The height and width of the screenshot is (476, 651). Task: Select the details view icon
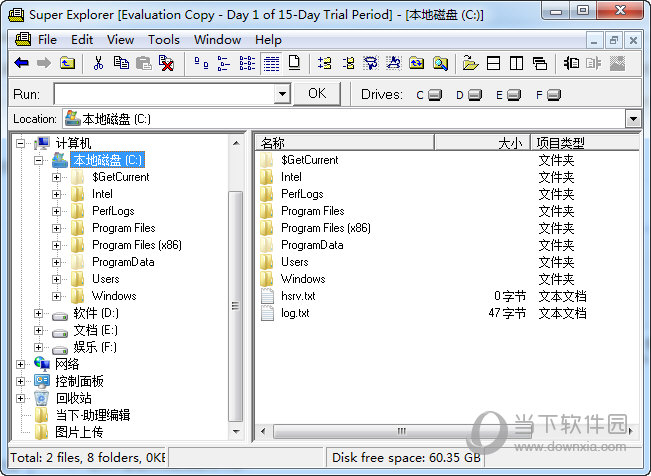pyautogui.click(x=271, y=64)
